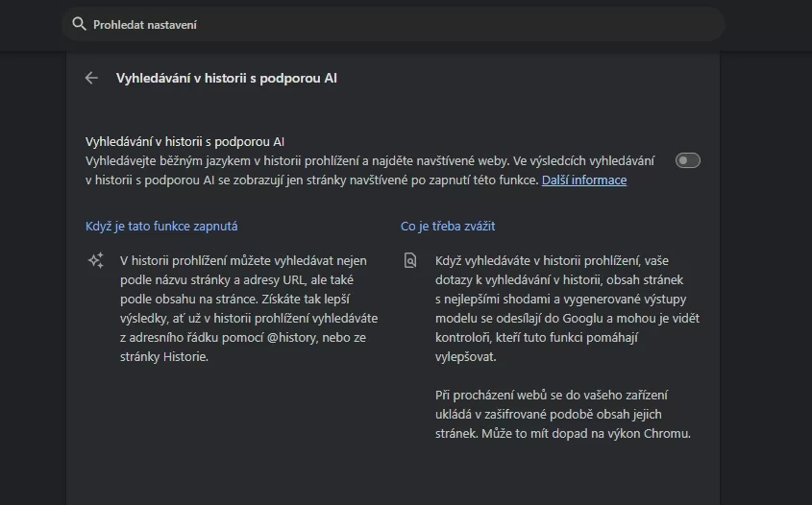The width and height of the screenshot is (812, 505).
Task: Click the sparkle icon beside the feature description
Action: tap(95, 260)
